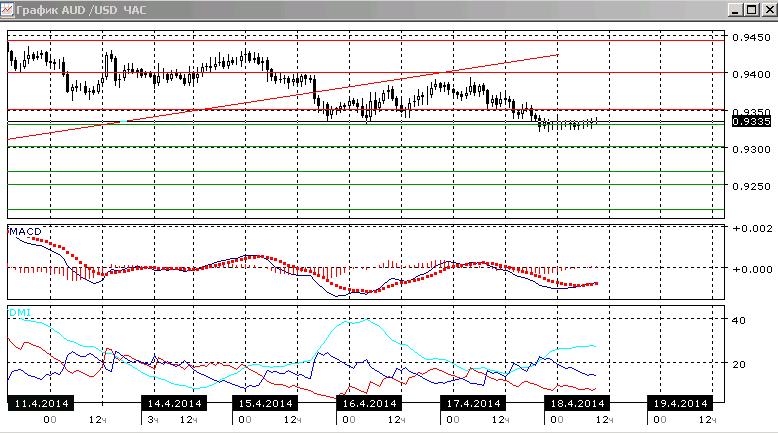This screenshot has height=434, width=778.
Task: Click the 0.9400 price axis label
Action: (x=751, y=74)
